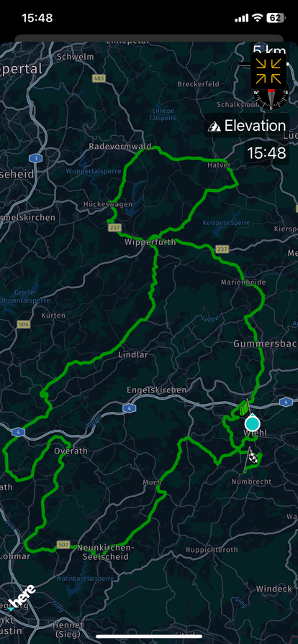This screenshot has height=644, width=298.
Task: Tap the battery indicator in status bar
Action: (276, 18)
